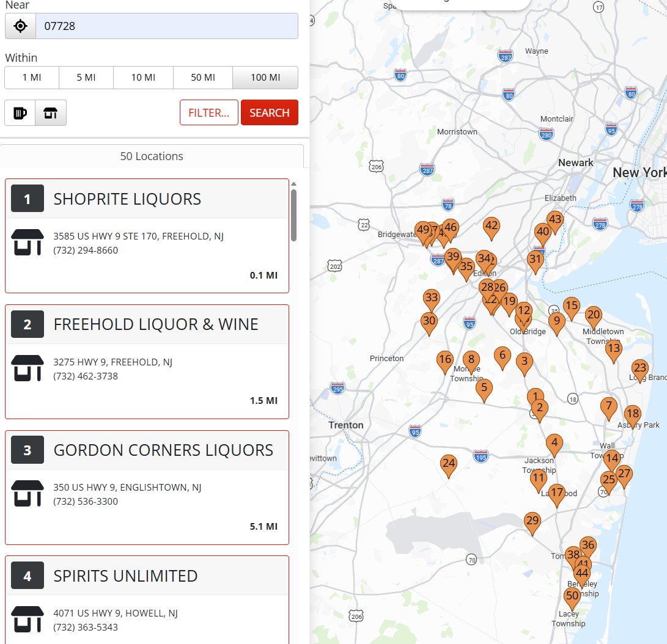This screenshot has width=667, height=644.
Task: Click map marker 23 near Long Branch
Action: [x=639, y=368]
